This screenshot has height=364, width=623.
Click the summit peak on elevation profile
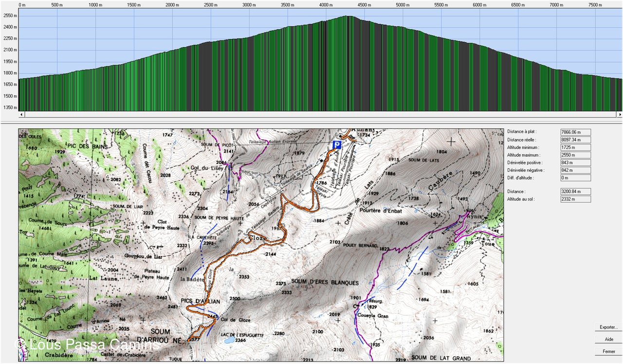pyautogui.click(x=347, y=17)
